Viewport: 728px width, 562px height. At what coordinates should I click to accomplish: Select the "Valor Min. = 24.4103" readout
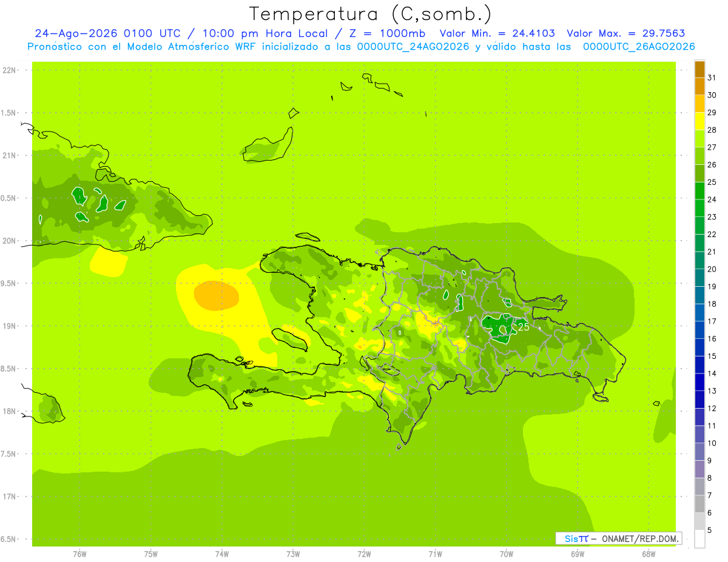click(x=497, y=33)
